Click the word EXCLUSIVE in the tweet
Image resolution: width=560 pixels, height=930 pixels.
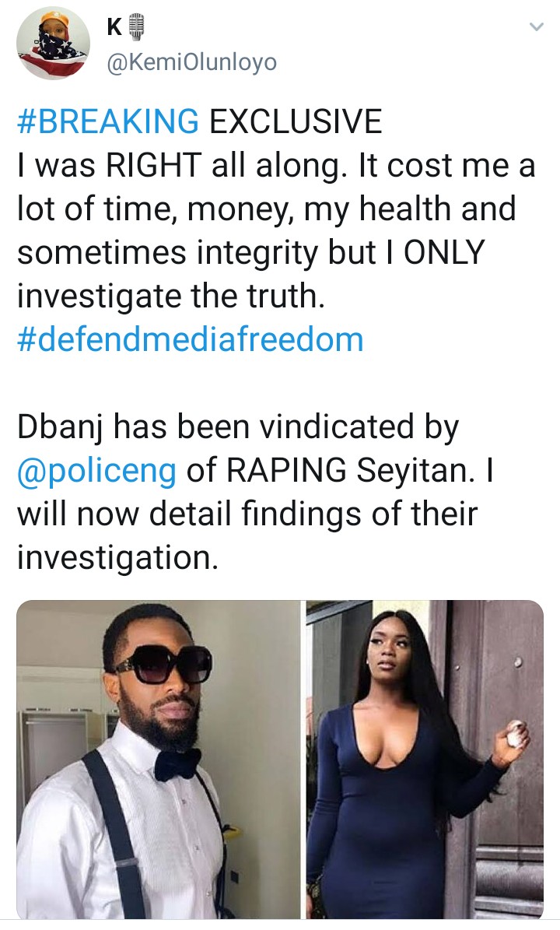pyautogui.click(x=296, y=122)
